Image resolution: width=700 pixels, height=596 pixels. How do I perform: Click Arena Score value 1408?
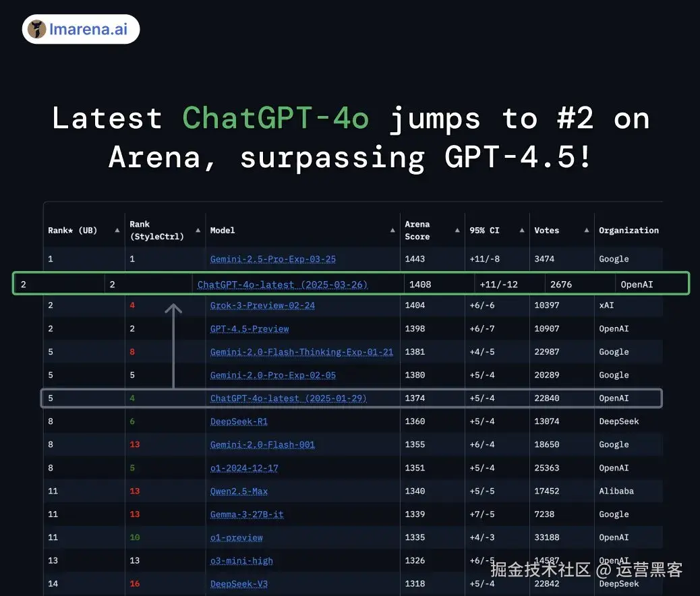pos(420,285)
